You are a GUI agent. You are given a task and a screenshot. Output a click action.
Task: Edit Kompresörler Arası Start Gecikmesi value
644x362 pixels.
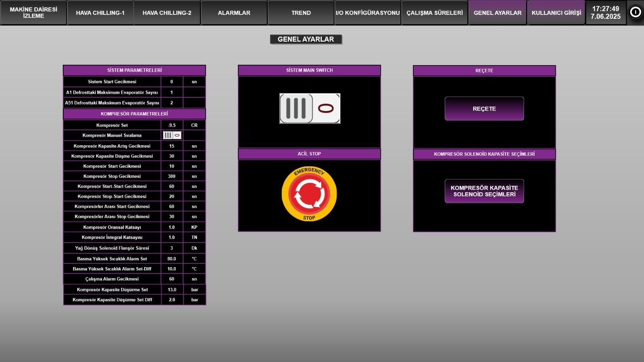[172, 206]
